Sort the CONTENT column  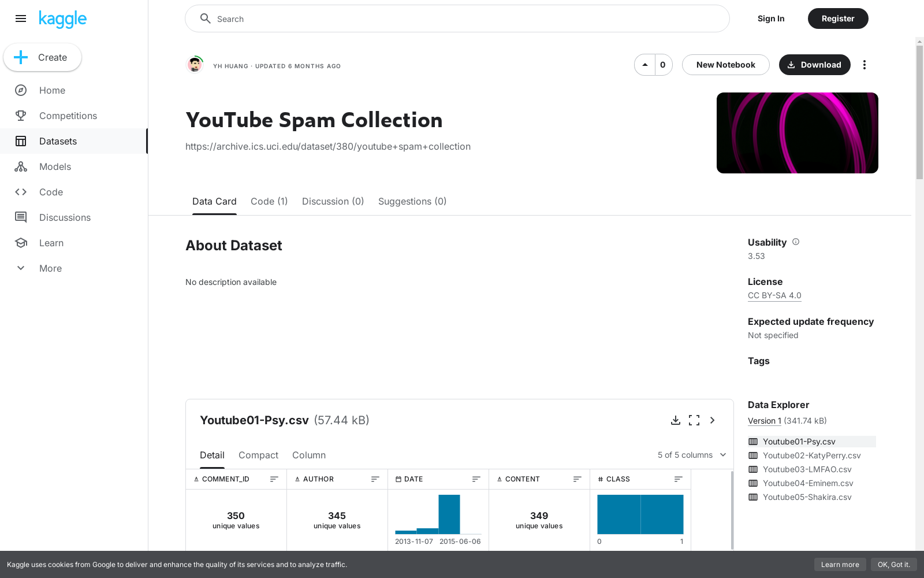tap(577, 479)
